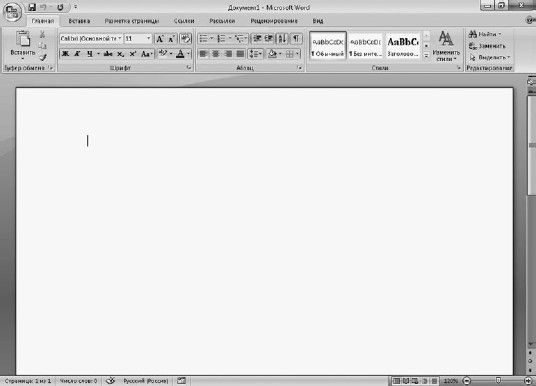Toggle strikethrough abc formatting

tap(108, 54)
